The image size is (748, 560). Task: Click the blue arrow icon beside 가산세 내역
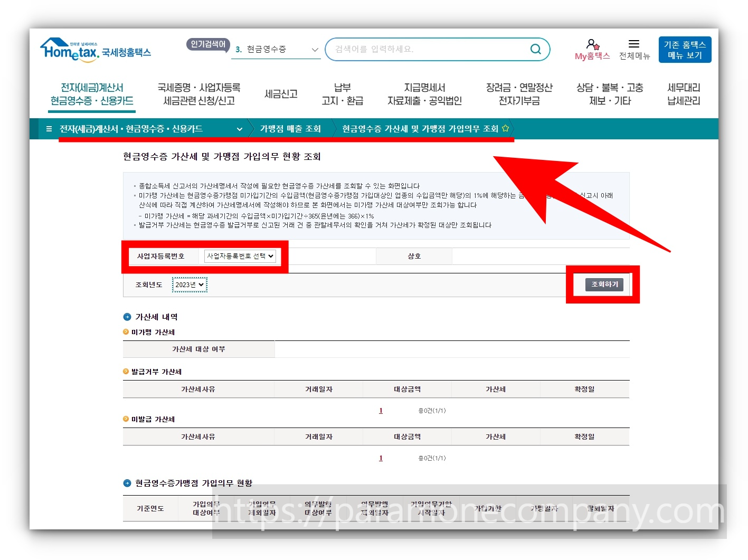point(127,317)
